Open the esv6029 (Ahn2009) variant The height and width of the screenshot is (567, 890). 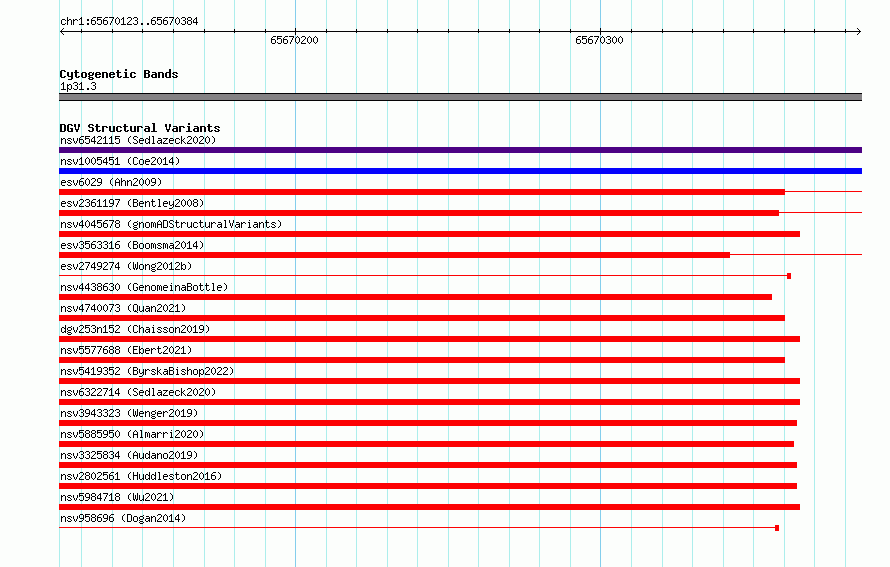pos(111,182)
